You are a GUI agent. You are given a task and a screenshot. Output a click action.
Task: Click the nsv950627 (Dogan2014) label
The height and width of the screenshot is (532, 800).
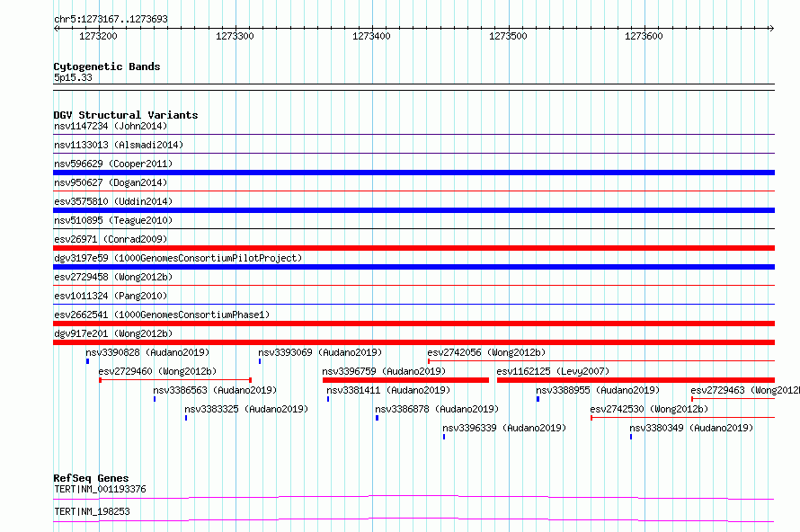pos(111,182)
